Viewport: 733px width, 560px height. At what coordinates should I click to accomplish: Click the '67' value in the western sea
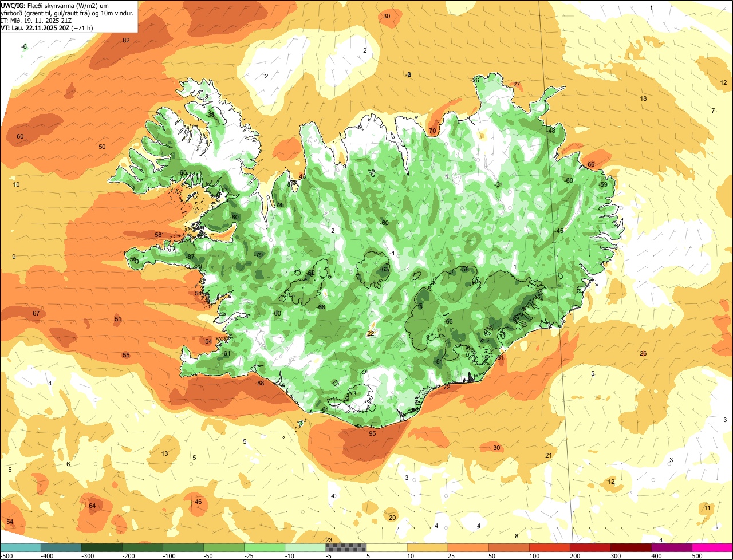coord(36,313)
